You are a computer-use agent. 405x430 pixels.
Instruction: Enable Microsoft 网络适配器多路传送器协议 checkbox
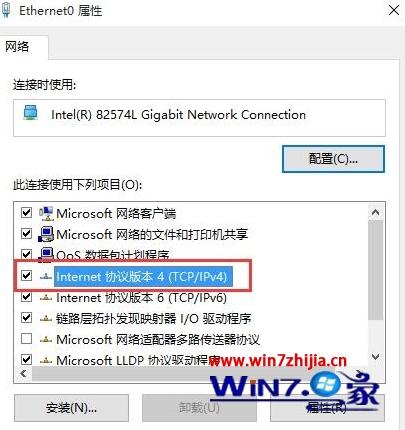[26, 339]
